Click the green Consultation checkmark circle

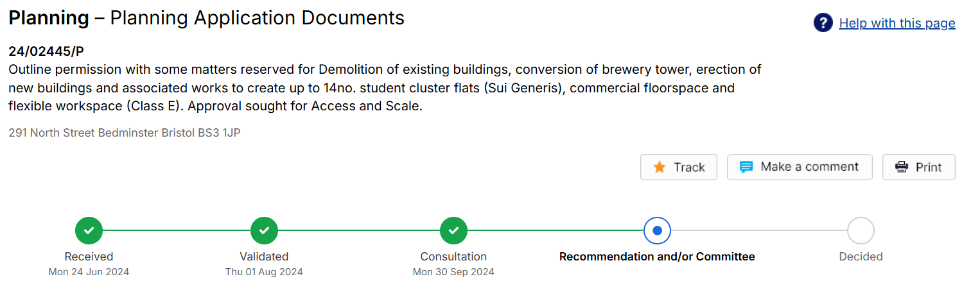tap(453, 230)
